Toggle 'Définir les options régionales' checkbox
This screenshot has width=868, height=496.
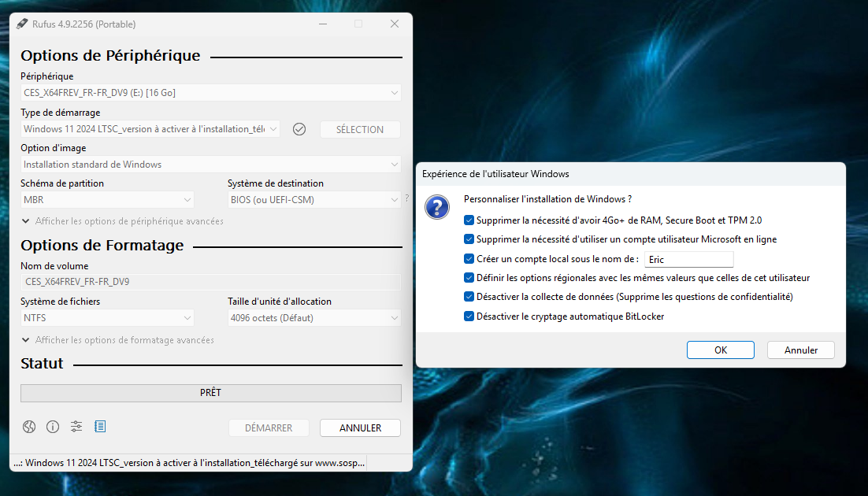tap(469, 277)
